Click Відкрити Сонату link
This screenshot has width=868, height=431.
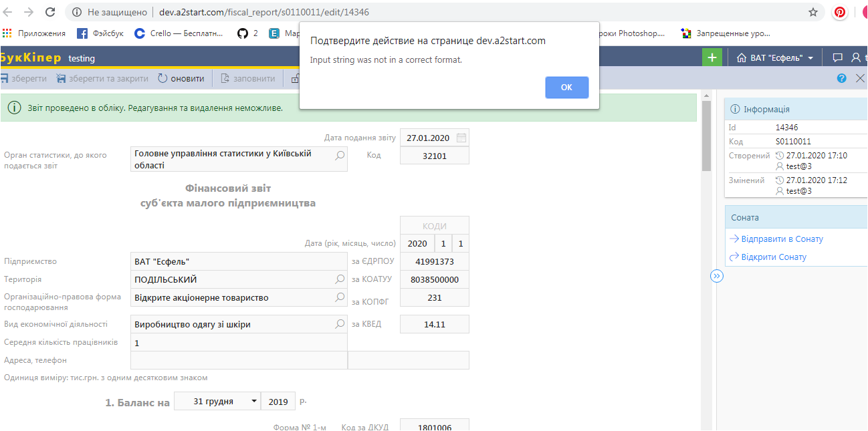(768, 257)
